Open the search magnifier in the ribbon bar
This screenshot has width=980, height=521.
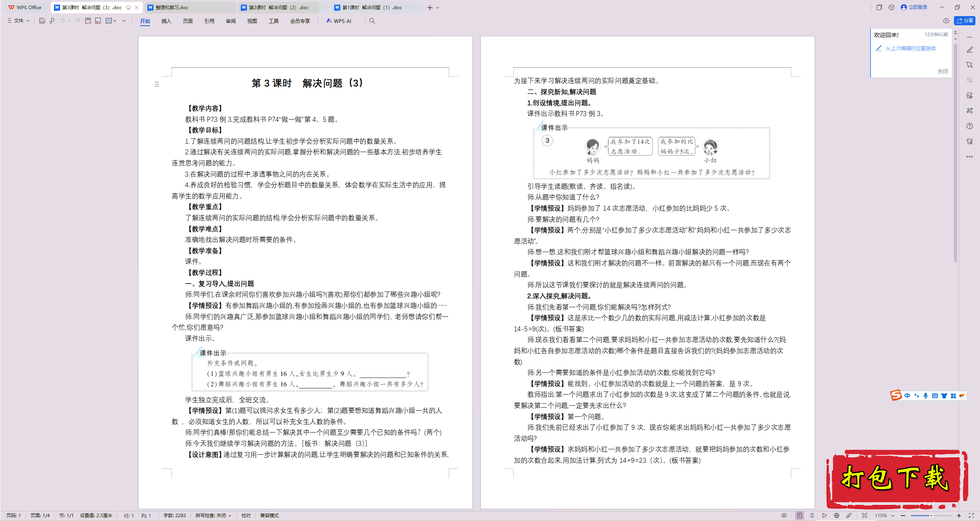pyautogui.click(x=372, y=21)
